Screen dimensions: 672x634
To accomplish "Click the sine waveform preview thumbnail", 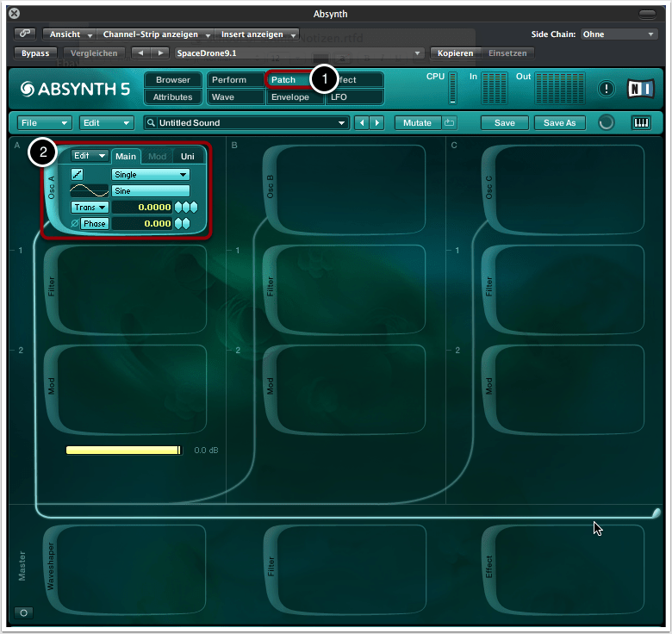I will point(90,190).
